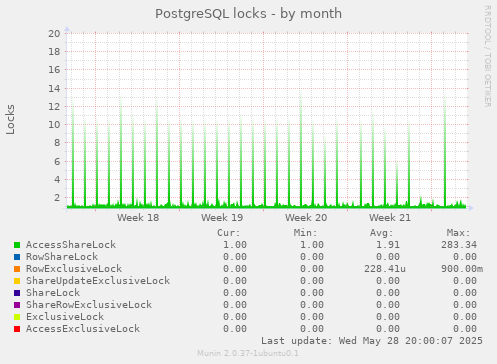Select the ShareLock legend label
Viewport: 497px width, 364px height.
pyautogui.click(x=53, y=293)
